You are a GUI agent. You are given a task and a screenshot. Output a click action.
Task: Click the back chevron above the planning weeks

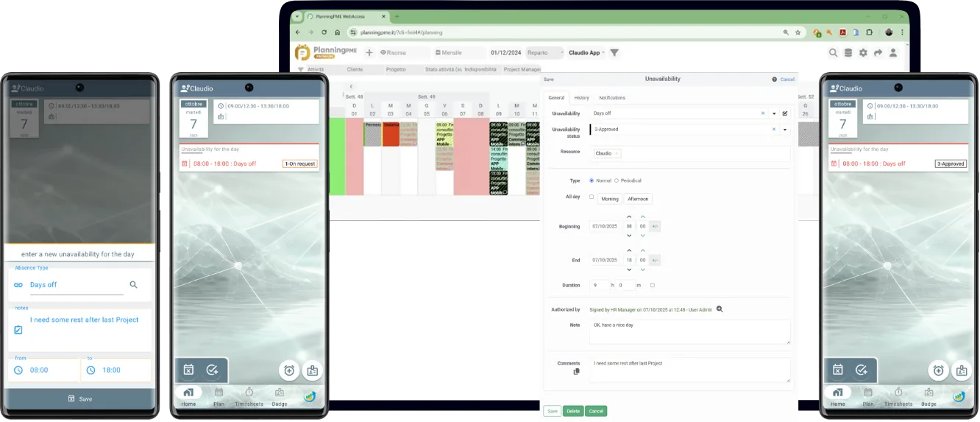click(x=350, y=87)
